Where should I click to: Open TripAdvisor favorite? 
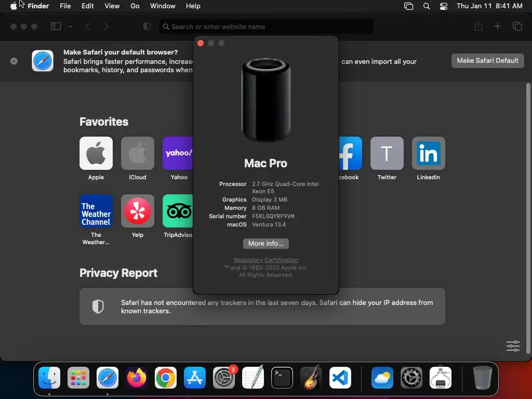pos(178,211)
